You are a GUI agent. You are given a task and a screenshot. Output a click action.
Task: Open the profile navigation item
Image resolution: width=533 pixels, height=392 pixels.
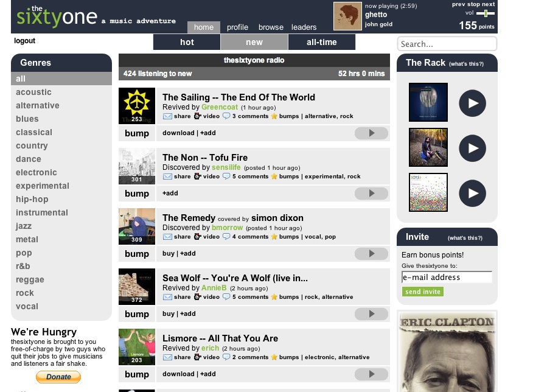click(x=237, y=27)
